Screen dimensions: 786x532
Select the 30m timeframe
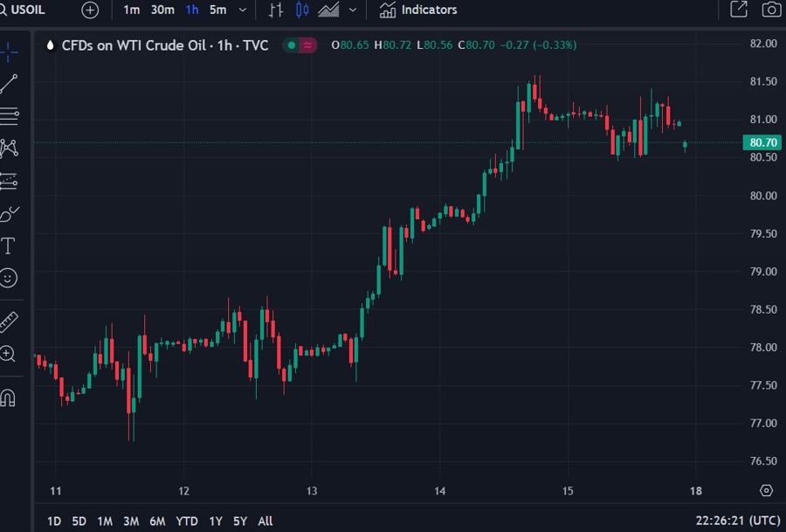163,10
